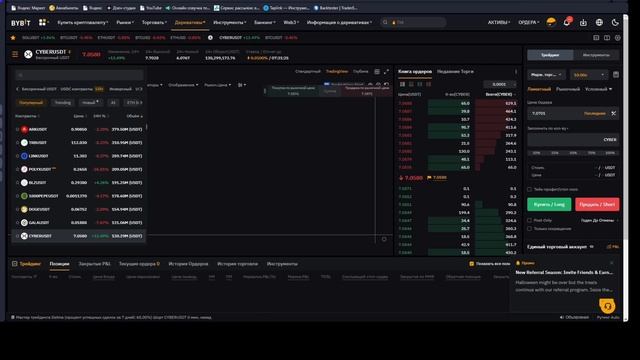The height and width of the screenshot is (360, 640).
Task: Click the red Sell / Short button
Action: 597,204
